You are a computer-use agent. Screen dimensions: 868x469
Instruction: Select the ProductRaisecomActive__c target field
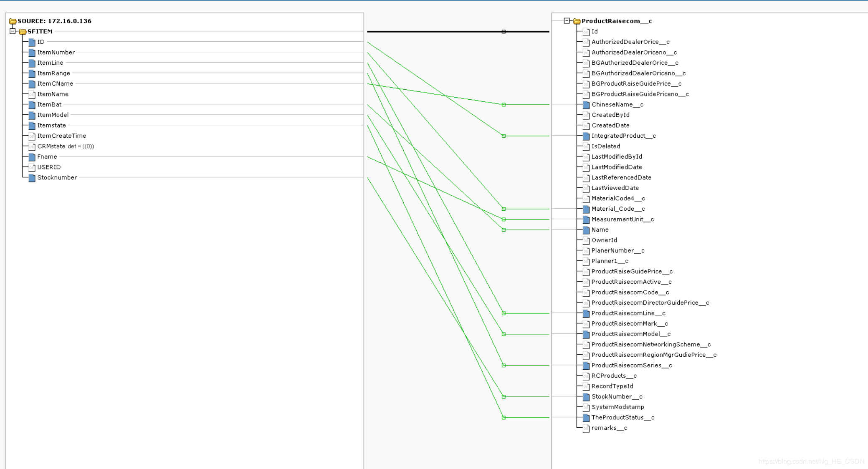[631, 282]
